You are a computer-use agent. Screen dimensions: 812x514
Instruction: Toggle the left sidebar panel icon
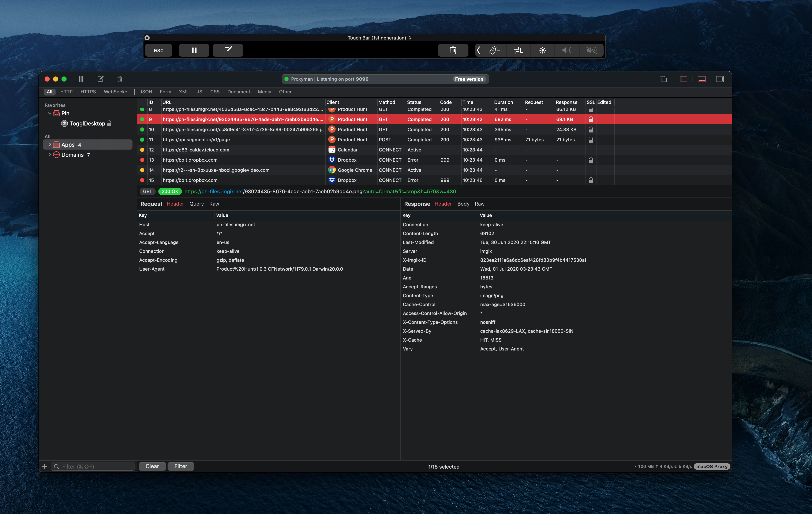[x=683, y=79]
